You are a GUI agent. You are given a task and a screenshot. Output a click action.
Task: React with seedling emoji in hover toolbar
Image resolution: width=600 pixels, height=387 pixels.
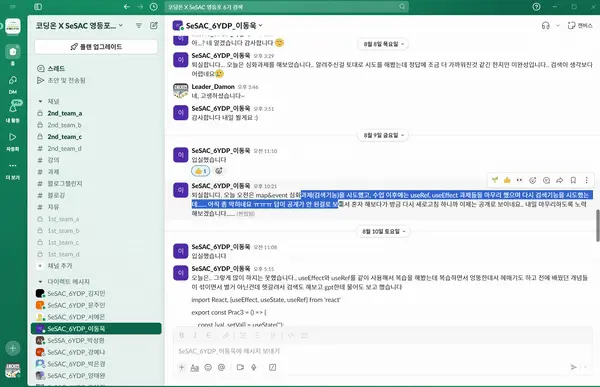[495, 180]
